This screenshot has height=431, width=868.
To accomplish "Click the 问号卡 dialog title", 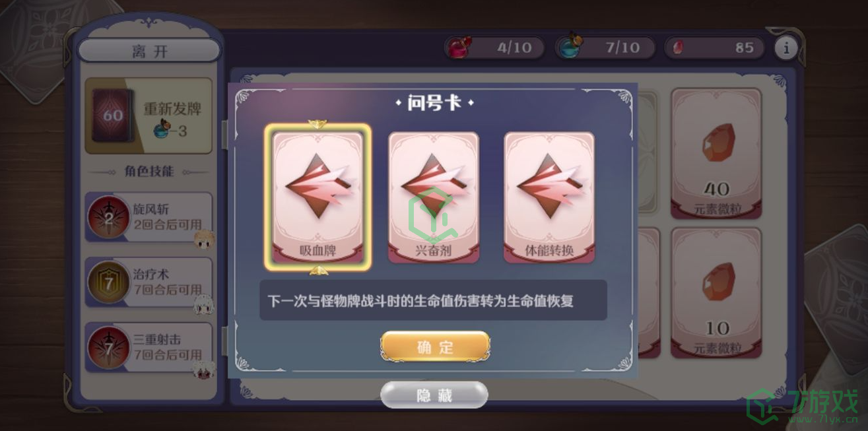I will click(434, 103).
